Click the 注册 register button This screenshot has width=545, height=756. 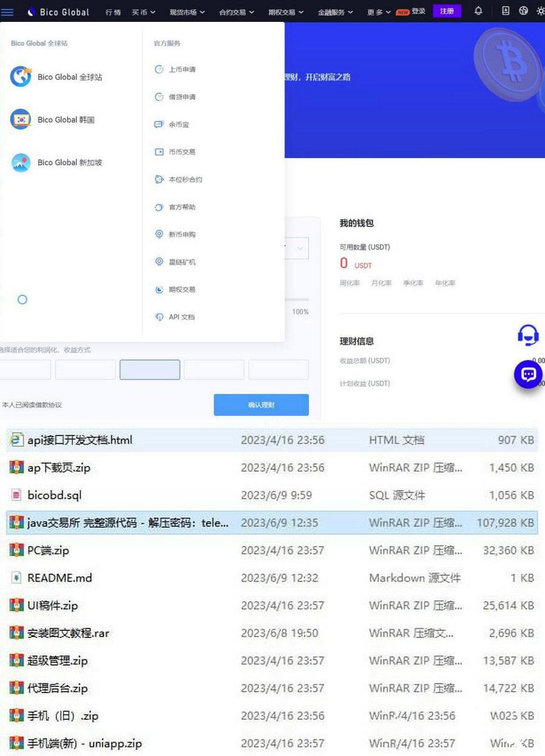pos(447,11)
